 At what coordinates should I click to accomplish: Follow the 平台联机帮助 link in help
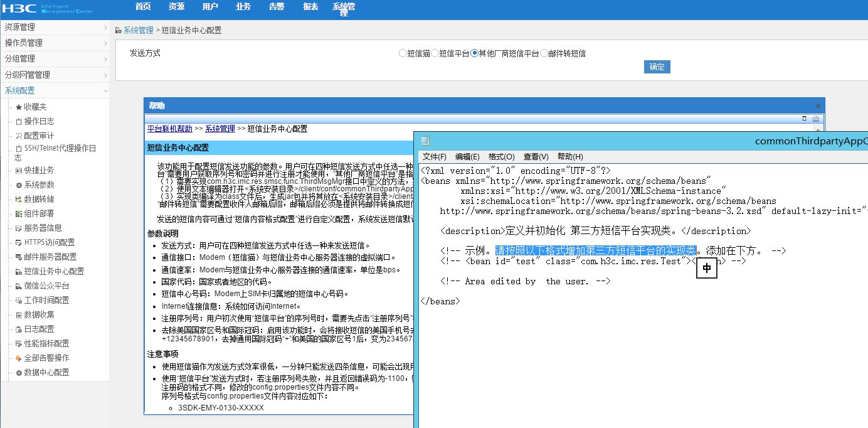tap(170, 129)
